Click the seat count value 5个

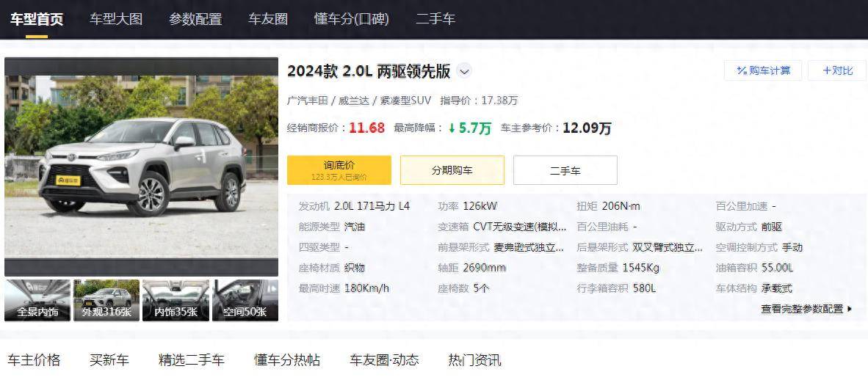coord(481,288)
